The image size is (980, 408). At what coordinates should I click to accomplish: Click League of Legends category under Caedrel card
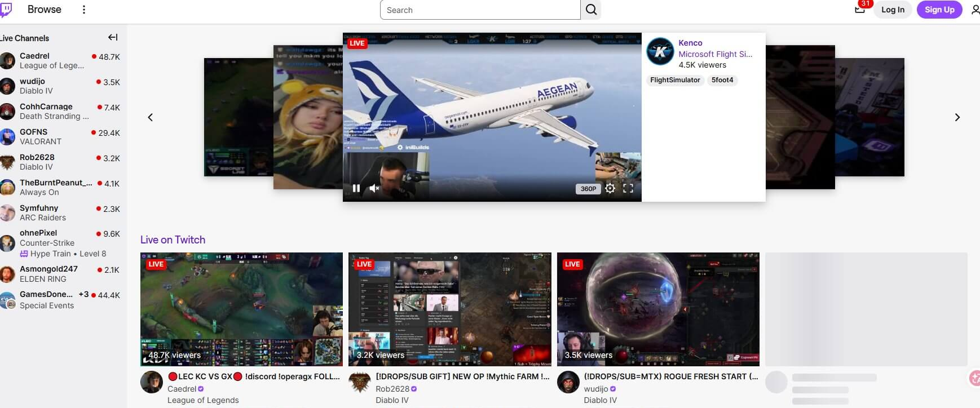pyautogui.click(x=203, y=400)
